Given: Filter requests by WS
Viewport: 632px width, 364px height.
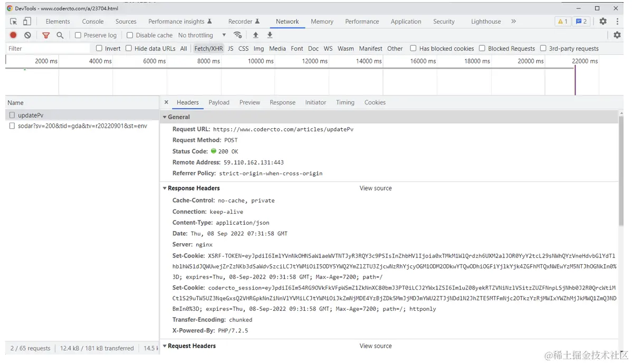Looking at the screenshot, I should (x=328, y=49).
